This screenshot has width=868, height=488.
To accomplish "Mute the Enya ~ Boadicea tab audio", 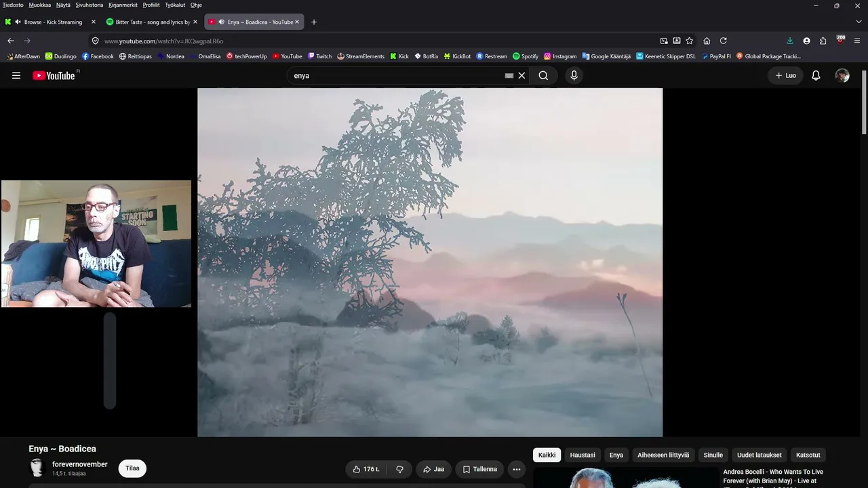I will pos(222,22).
